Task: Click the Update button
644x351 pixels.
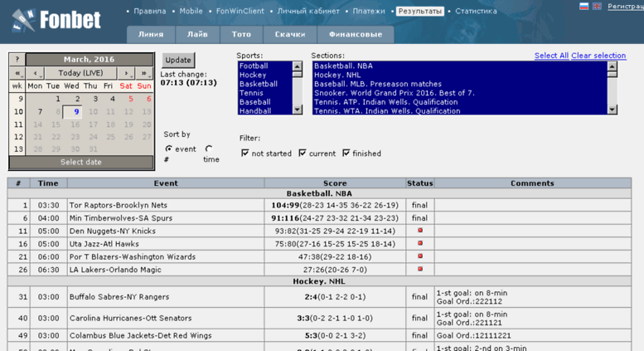Action: (178, 60)
